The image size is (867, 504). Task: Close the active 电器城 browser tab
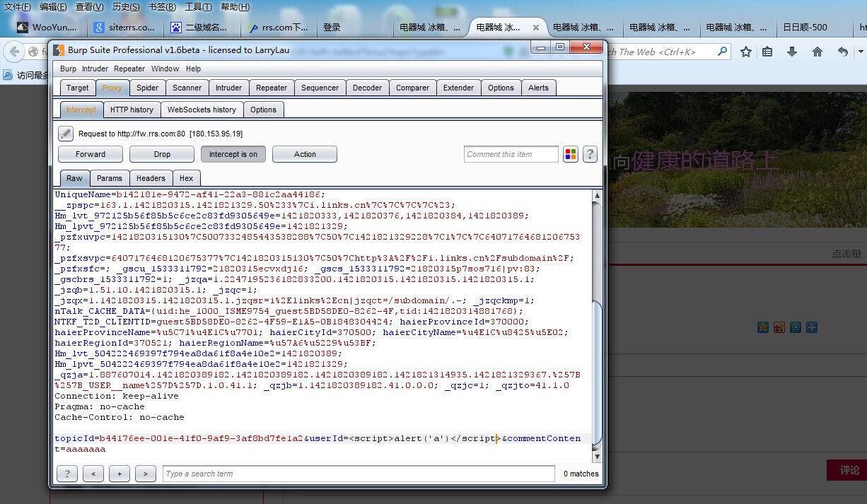tap(536, 28)
